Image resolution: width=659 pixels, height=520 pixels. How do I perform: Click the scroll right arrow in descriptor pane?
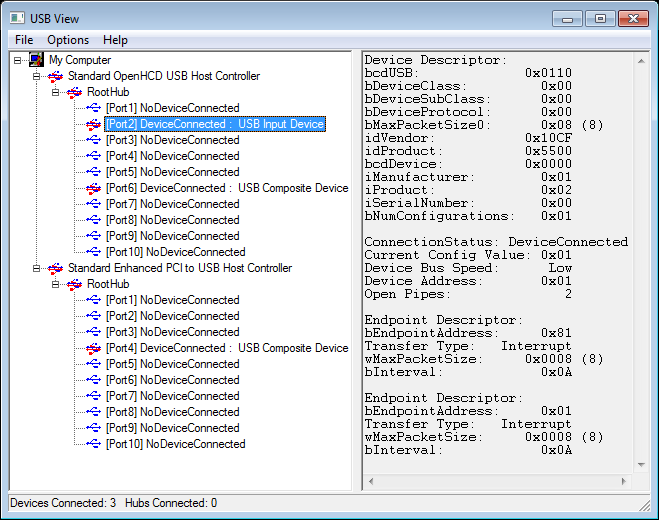624,481
